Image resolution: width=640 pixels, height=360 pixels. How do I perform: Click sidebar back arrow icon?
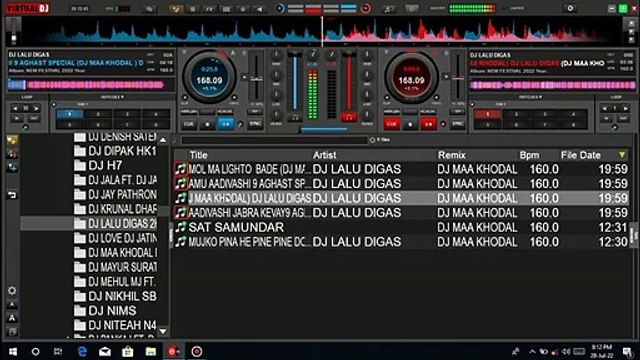(12, 195)
